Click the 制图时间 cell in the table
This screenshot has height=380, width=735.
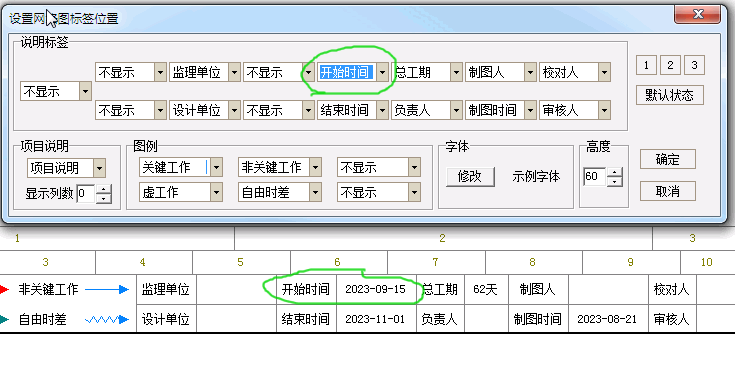[538, 319]
